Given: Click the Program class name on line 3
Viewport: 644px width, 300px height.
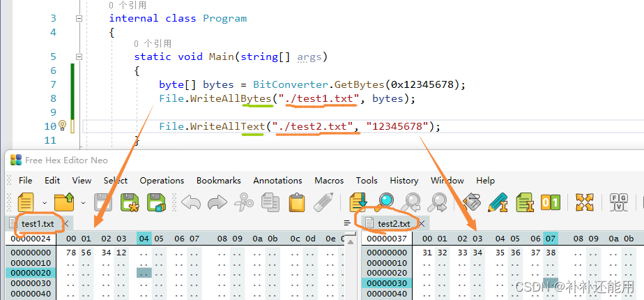Looking at the screenshot, I should click(225, 19).
